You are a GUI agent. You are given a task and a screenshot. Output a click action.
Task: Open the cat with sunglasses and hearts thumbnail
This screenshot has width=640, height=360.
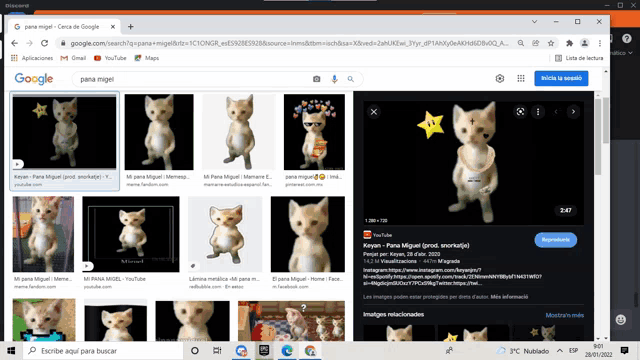(x=314, y=132)
